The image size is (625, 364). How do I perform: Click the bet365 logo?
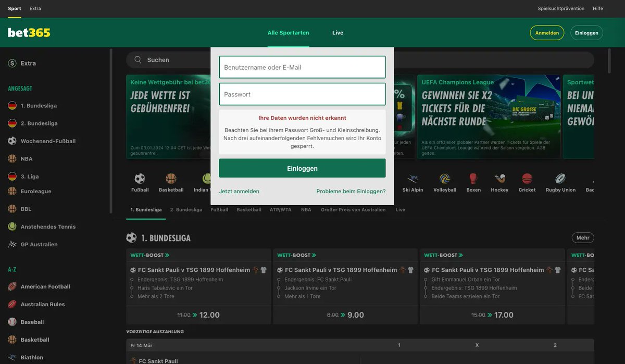tap(29, 32)
